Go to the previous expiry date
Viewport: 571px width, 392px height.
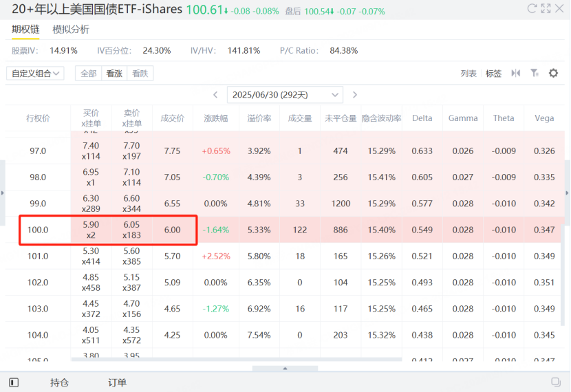215,95
